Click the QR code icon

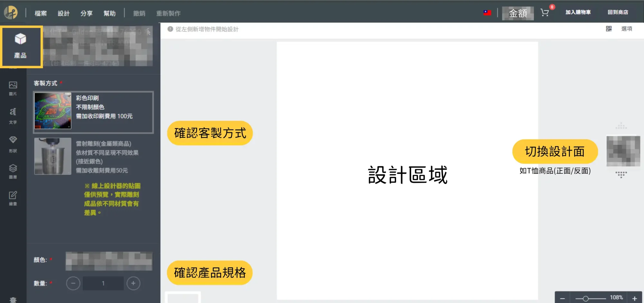click(x=609, y=29)
